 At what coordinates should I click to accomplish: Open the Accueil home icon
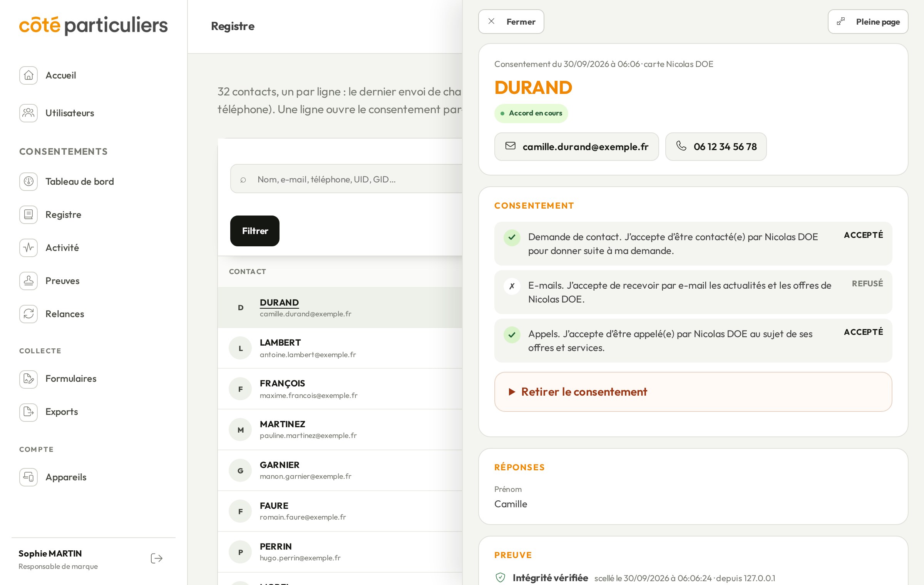[28, 75]
